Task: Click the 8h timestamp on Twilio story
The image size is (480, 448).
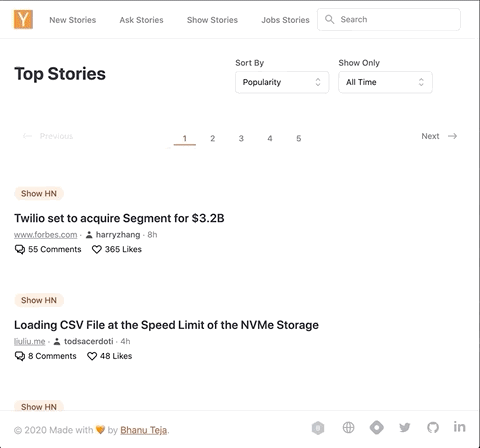Action: [152, 235]
